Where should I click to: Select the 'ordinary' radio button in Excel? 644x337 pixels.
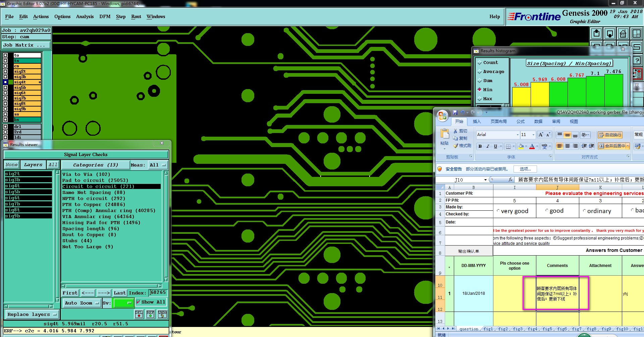pos(585,211)
